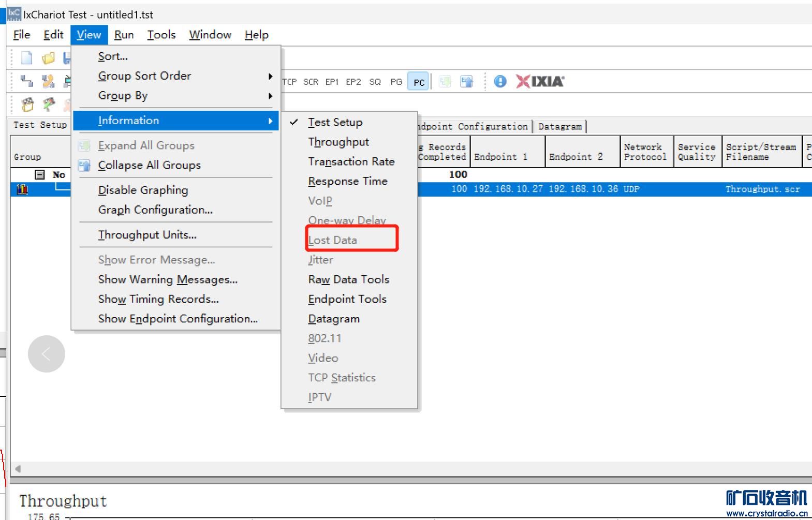
Task: Open the Edit menu
Action: (x=53, y=35)
